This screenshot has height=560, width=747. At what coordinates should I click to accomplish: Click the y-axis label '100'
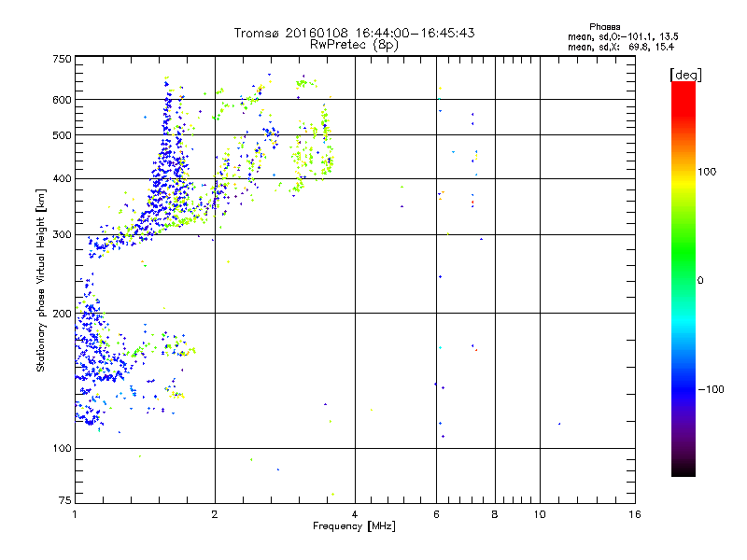(62, 448)
